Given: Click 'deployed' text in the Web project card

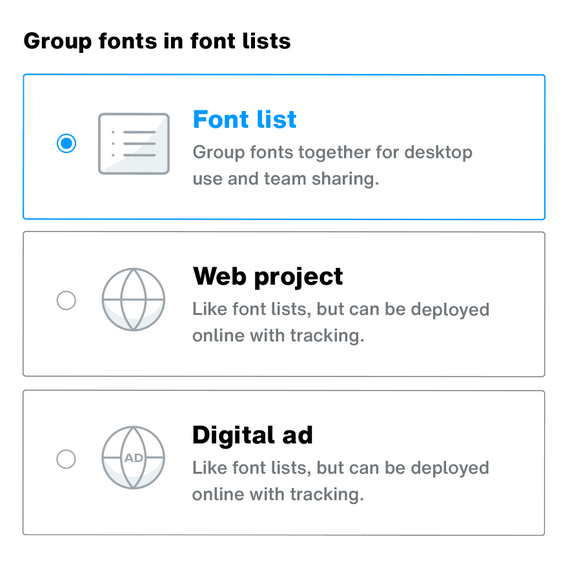Looking at the screenshot, I should click(450, 310).
